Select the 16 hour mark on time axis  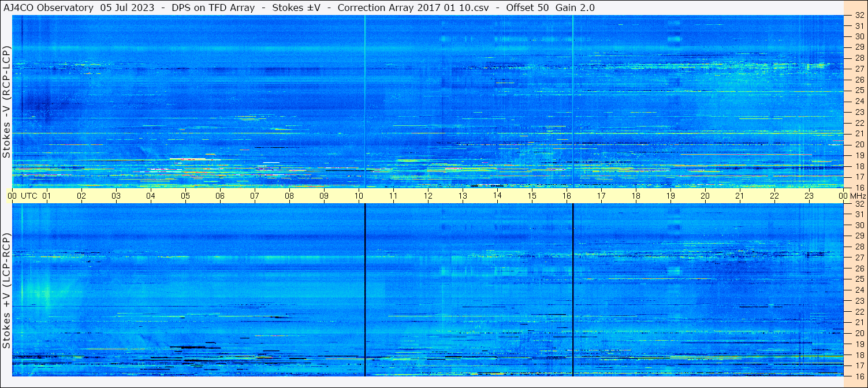(567, 196)
